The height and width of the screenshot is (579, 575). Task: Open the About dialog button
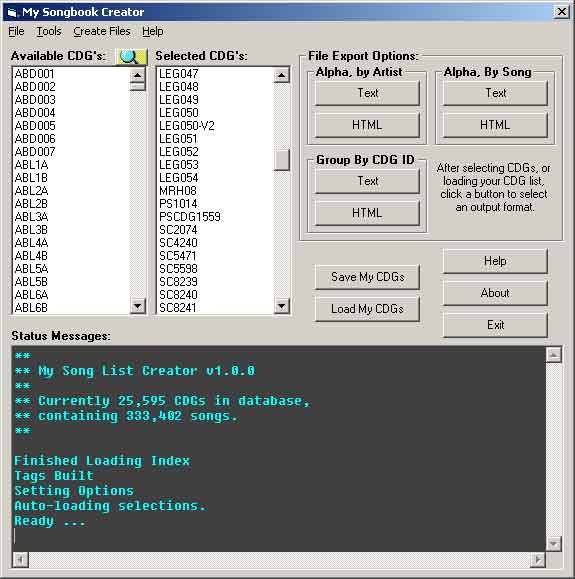(495, 293)
